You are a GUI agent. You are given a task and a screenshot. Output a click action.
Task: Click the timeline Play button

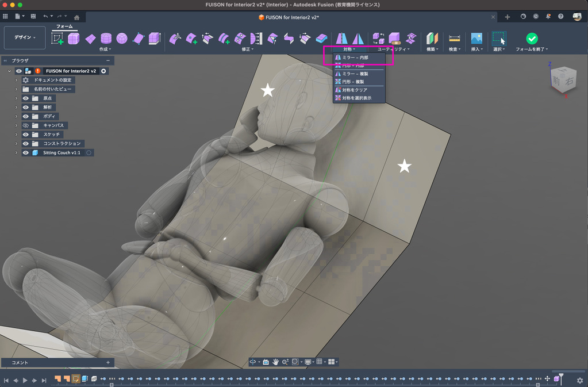pos(25,380)
